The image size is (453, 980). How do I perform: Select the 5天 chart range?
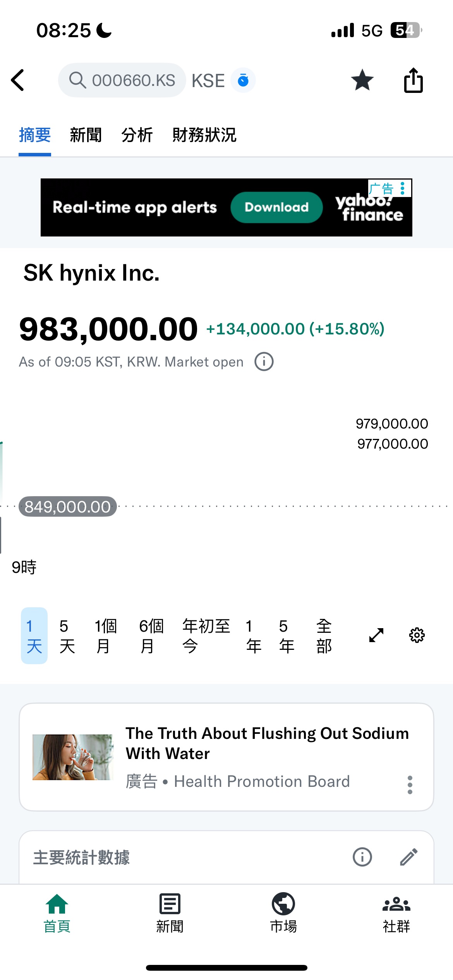tap(67, 636)
